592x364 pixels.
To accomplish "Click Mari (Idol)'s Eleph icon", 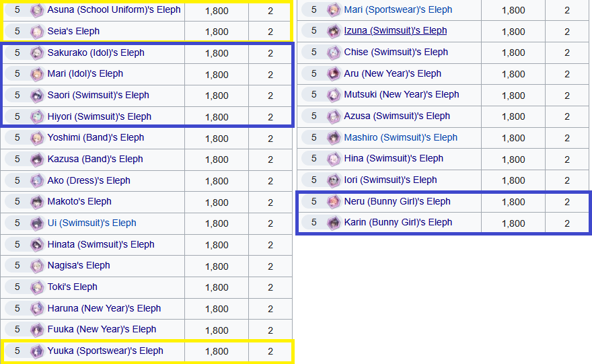I will (x=37, y=74).
